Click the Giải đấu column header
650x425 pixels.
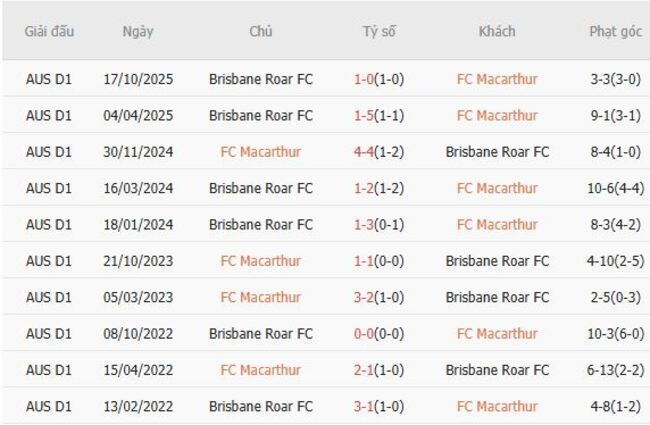pos(49,31)
